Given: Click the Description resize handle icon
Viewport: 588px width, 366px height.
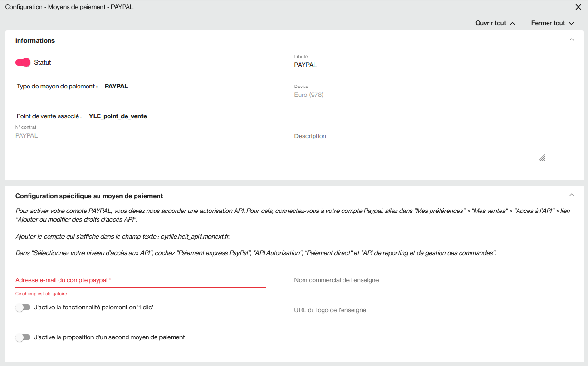Looking at the screenshot, I should click(542, 158).
